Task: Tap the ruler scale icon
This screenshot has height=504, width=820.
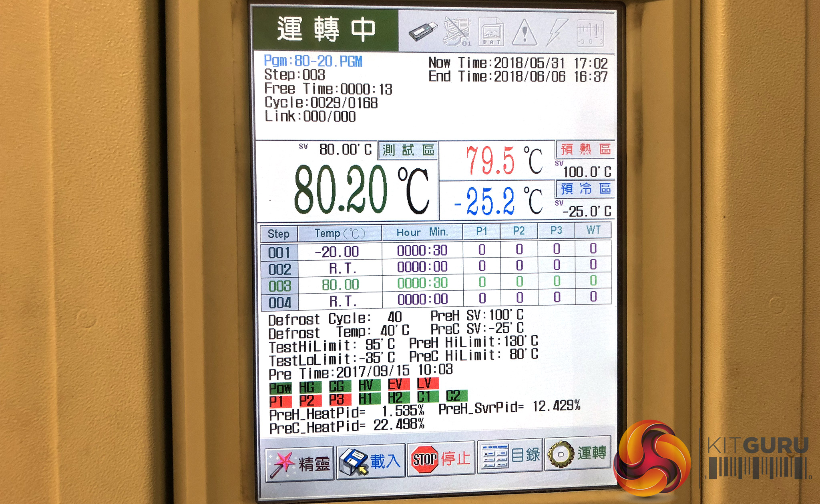Action: 590,33
